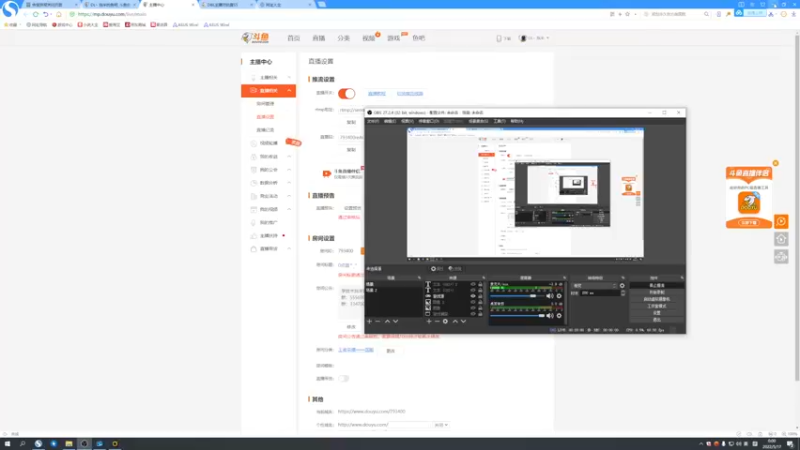800x450 pixels.
Task: Move scene up with arrow in OBS Scenes panel
Action: point(387,321)
